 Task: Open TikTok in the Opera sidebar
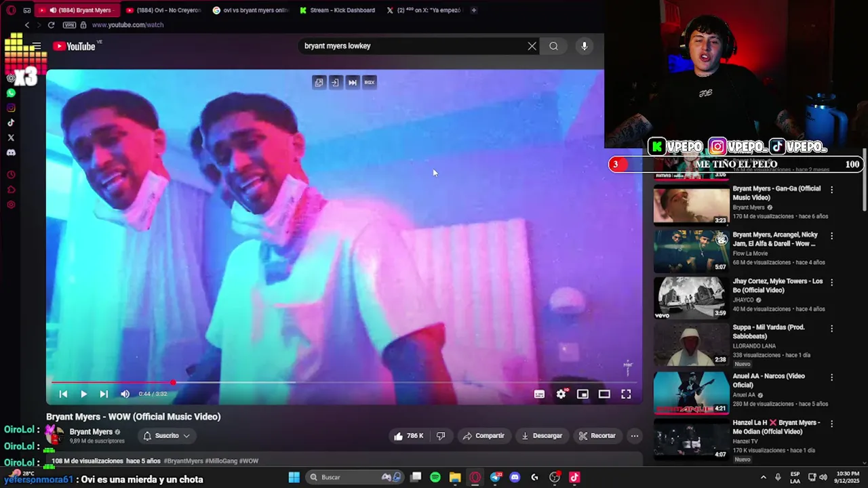(11, 123)
